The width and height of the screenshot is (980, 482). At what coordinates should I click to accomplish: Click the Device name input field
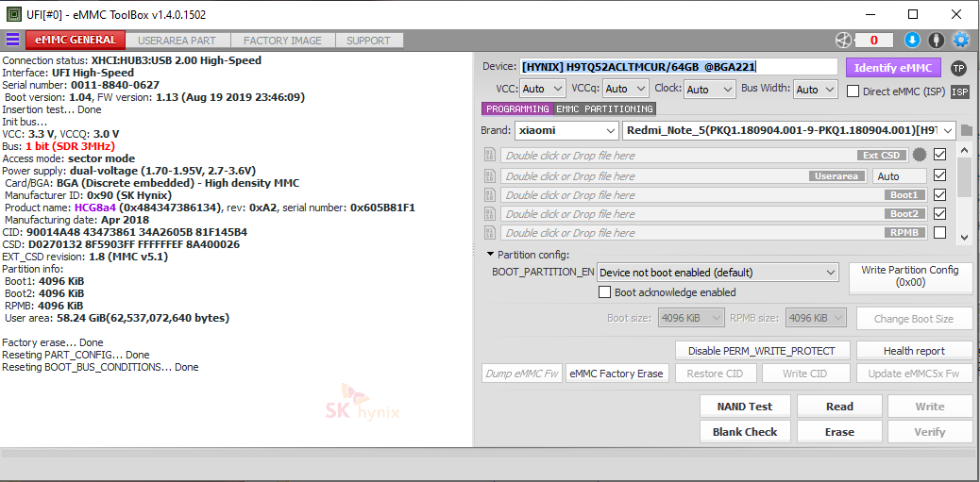678,67
